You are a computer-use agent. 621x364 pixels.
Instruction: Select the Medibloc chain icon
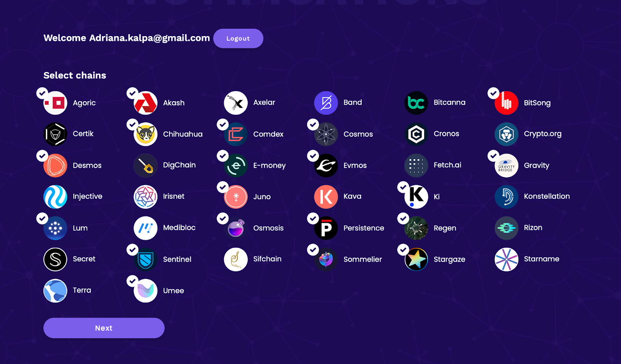[x=146, y=228]
